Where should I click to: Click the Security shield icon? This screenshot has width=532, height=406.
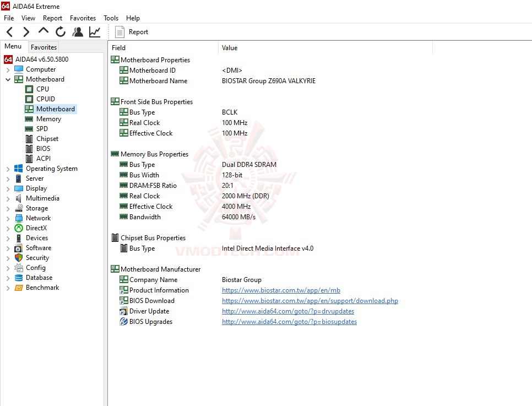point(18,258)
